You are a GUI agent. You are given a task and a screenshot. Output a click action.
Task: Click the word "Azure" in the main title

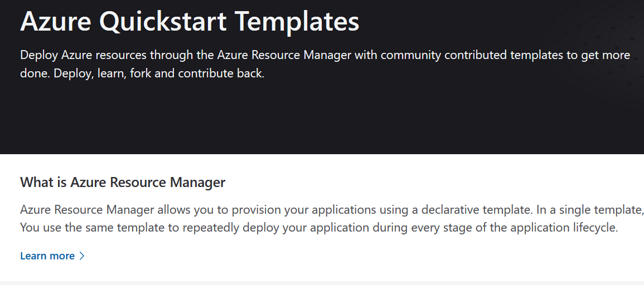pyautogui.click(x=56, y=22)
